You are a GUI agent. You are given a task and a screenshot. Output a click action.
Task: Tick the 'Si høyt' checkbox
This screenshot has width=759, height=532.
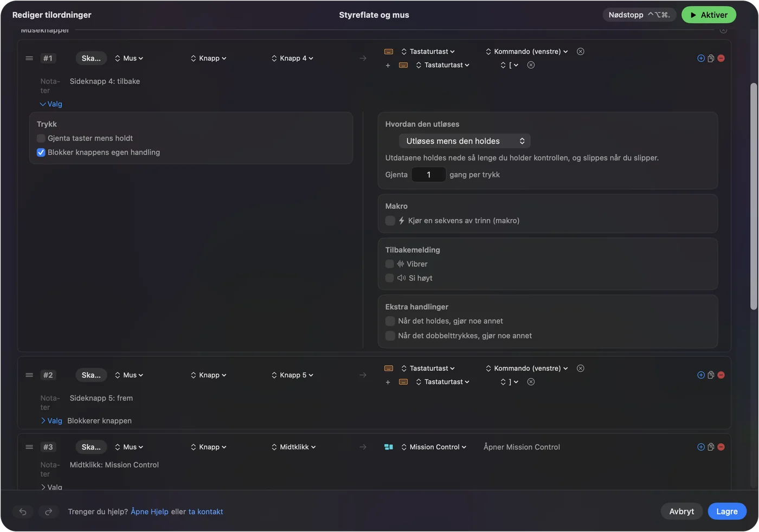tap(390, 278)
